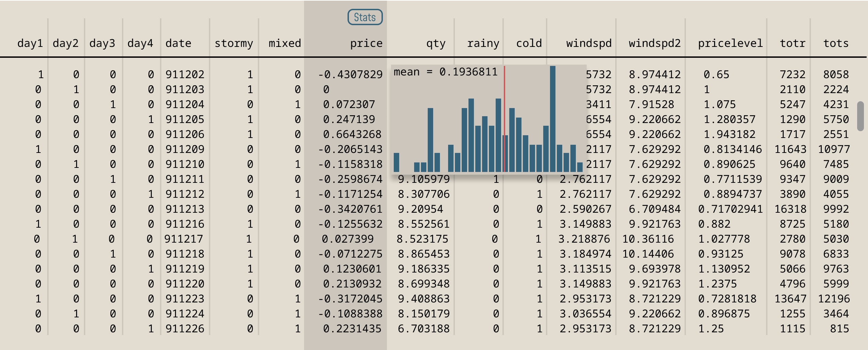The image size is (868, 350).
Task: Click totr cell 16318
Action: [790, 209]
